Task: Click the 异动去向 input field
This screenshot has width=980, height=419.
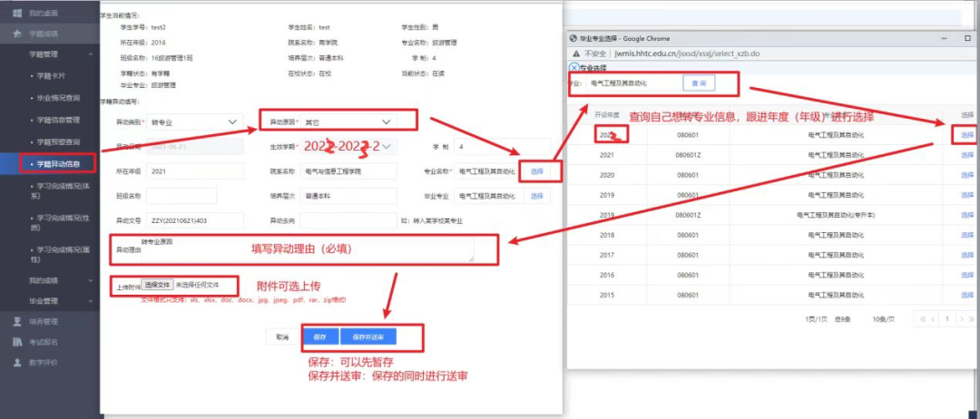Action: tap(348, 220)
